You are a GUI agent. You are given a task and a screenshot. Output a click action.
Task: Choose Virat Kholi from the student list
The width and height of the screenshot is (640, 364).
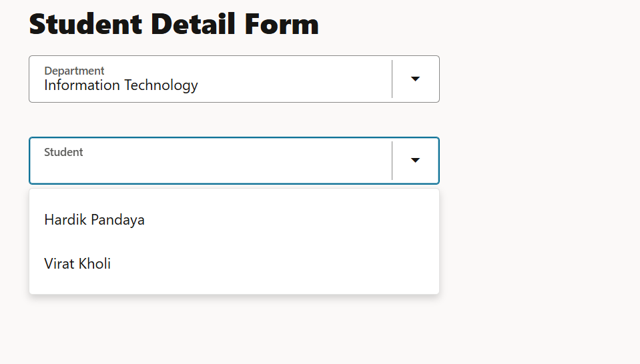(77, 264)
